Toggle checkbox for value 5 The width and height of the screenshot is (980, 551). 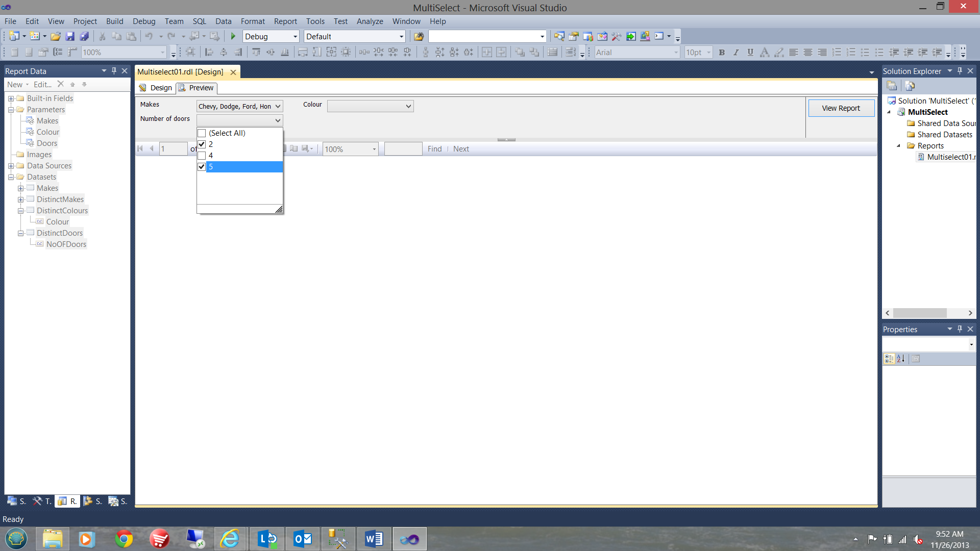202,165
